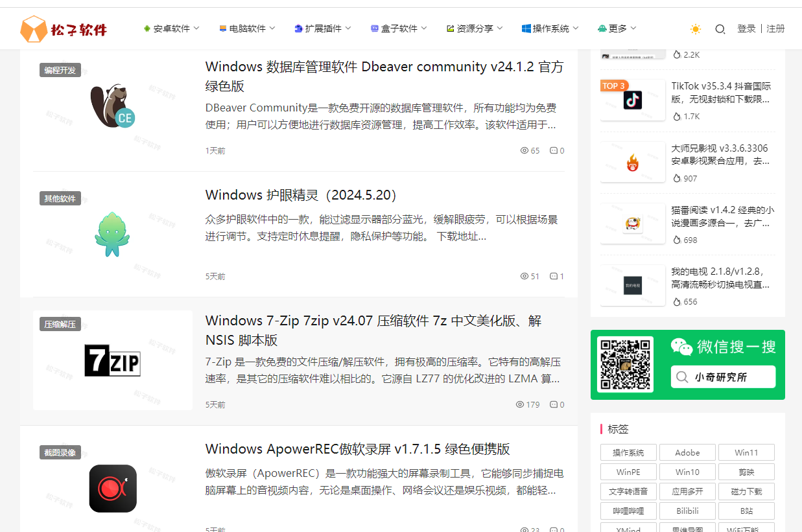Select the Bilibili tag

tap(687, 511)
